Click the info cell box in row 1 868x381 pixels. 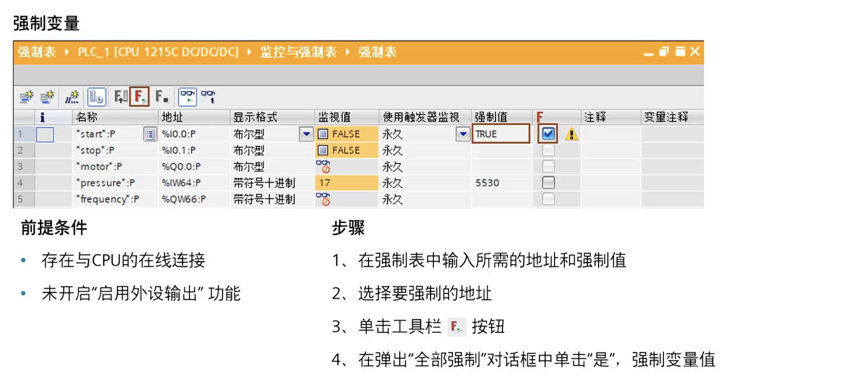45,134
